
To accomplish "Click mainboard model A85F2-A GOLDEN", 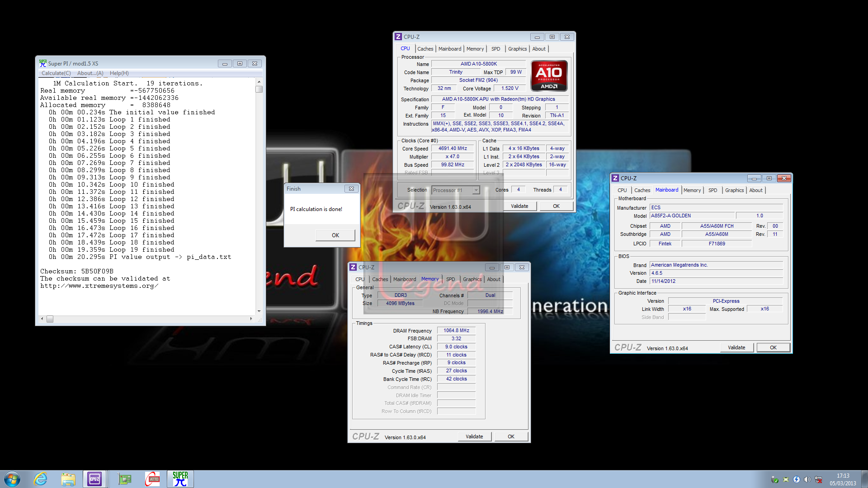I will pyautogui.click(x=692, y=216).
